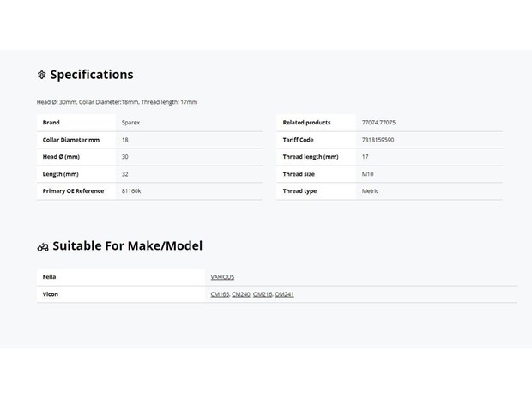532x399 pixels.
Task: Click the Head Ø (mm) row label
Action: (61, 157)
